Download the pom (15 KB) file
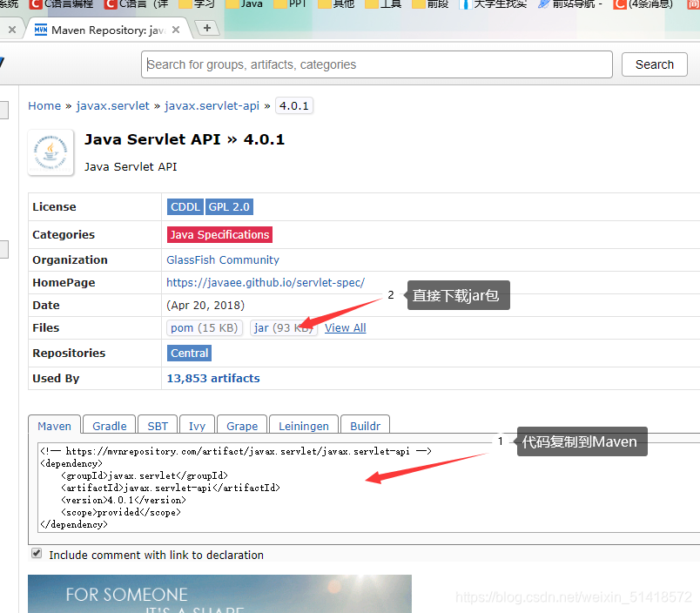700x613 pixels. click(x=205, y=327)
